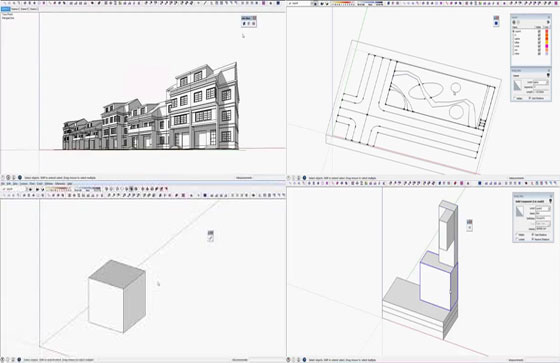Select the highlighted blue scene tab in top-left window
The height and width of the screenshot is (363, 560).
5,9
